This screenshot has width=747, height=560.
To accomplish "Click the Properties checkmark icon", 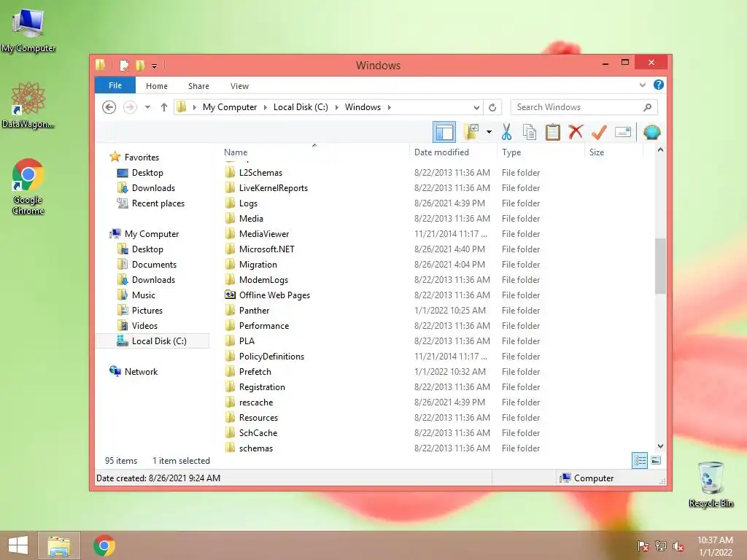I will click(599, 132).
